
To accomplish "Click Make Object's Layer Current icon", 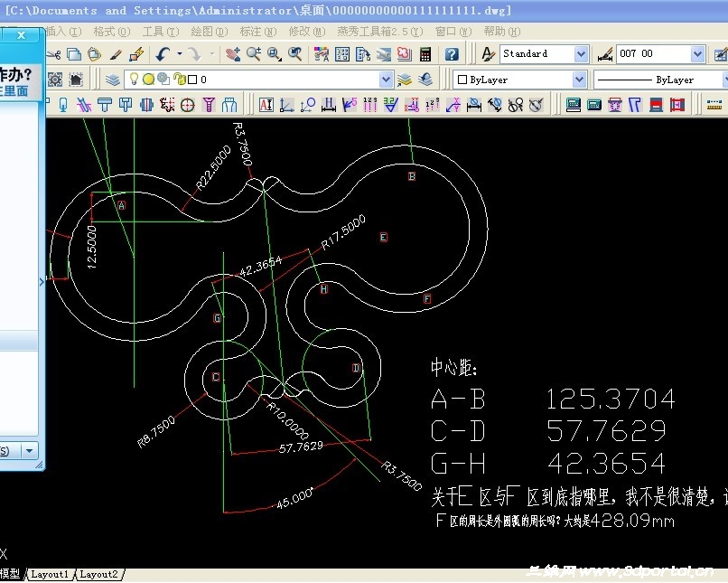I will coord(405,80).
